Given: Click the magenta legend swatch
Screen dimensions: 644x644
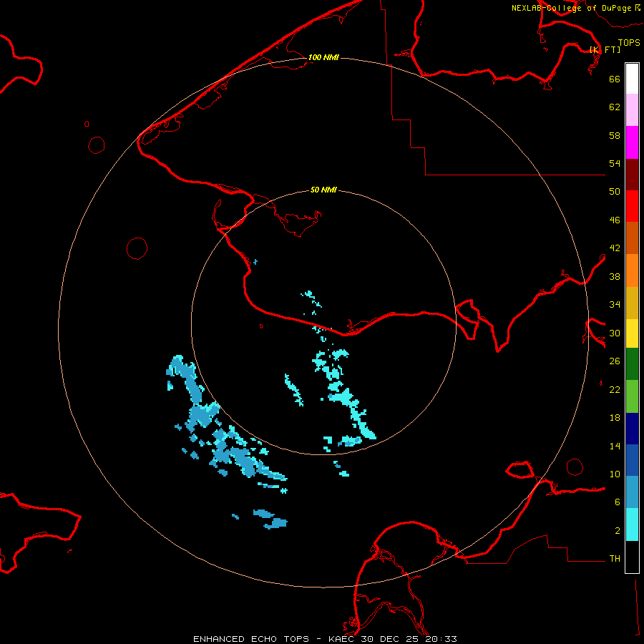Looking at the screenshot, I should click(632, 142).
